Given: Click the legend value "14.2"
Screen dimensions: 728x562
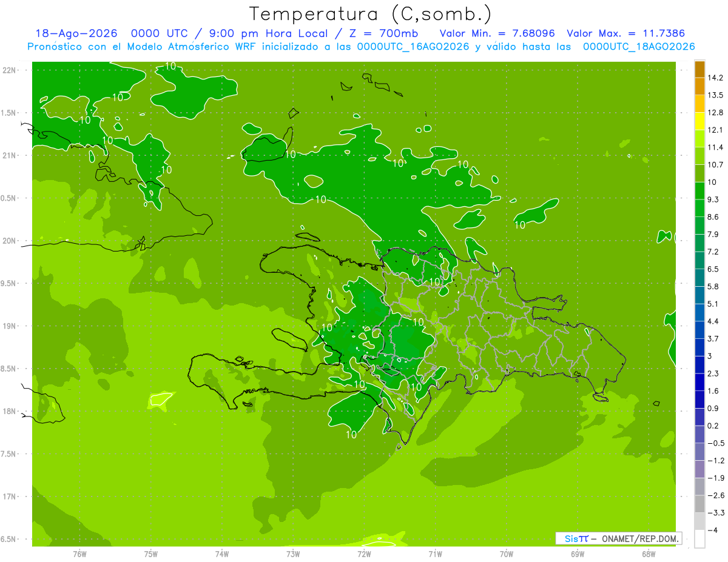Looking at the screenshot, I should pyautogui.click(x=715, y=78).
